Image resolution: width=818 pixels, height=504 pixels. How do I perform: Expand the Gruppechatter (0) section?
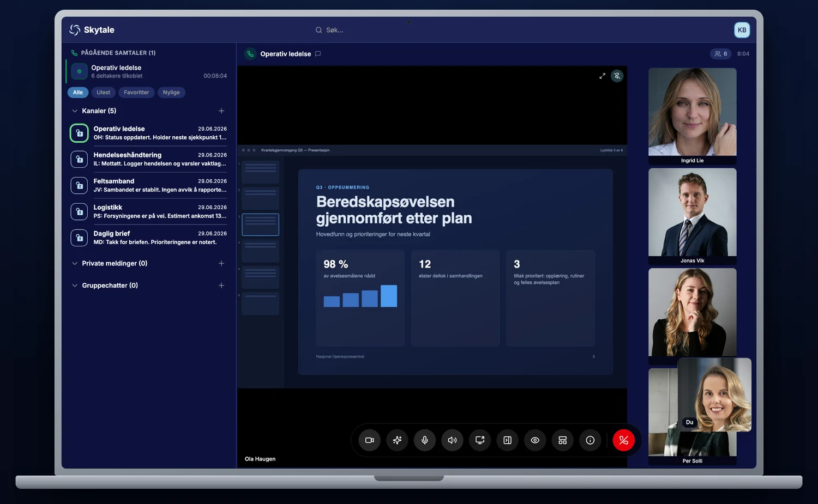(x=105, y=286)
